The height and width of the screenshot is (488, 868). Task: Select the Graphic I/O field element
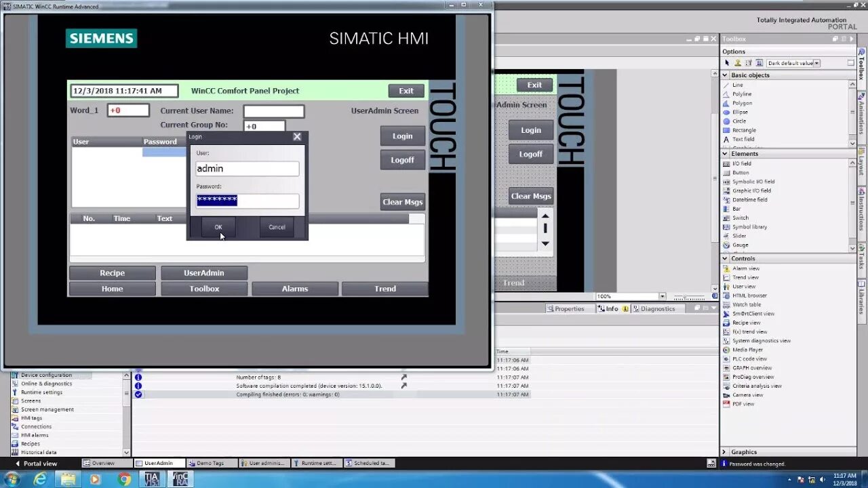pos(751,190)
